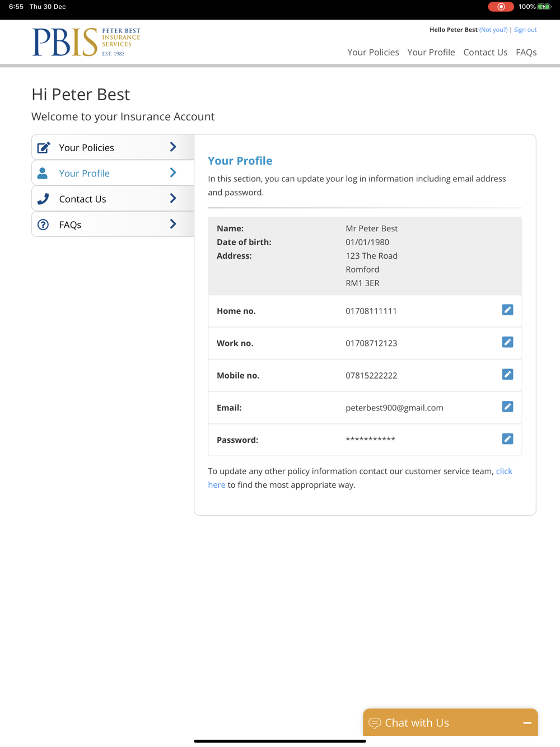Edit the Email address pencil icon
Screen dimensions: 560x747
pyautogui.click(x=507, y=407)
